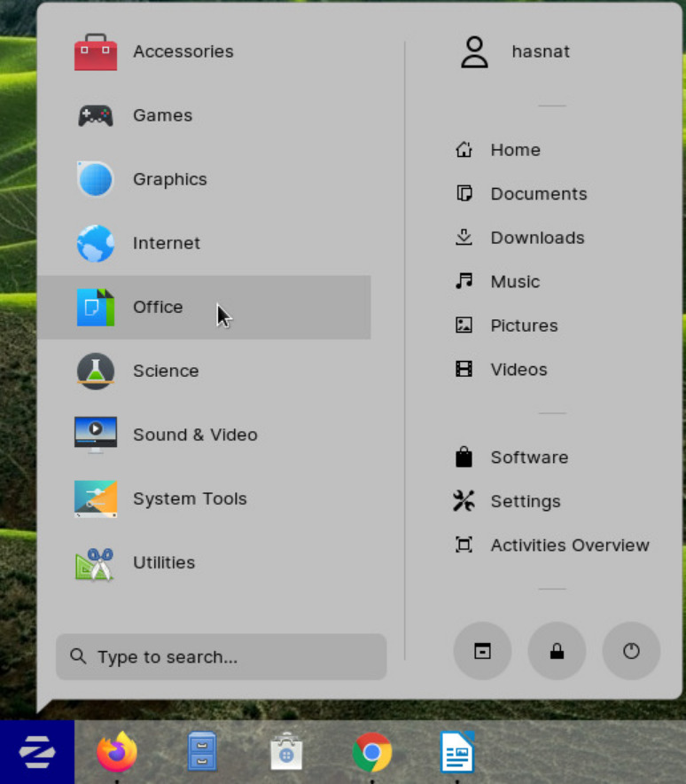Click the Sound & Video monitor icon
Viewport: 686px width, 784px height.
click(96, 435)
